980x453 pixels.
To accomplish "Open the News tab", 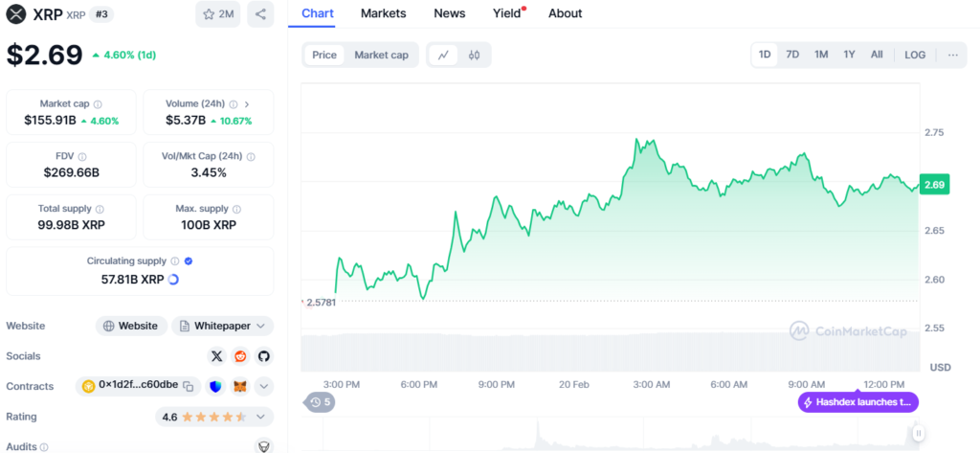I will coord(450,13).
